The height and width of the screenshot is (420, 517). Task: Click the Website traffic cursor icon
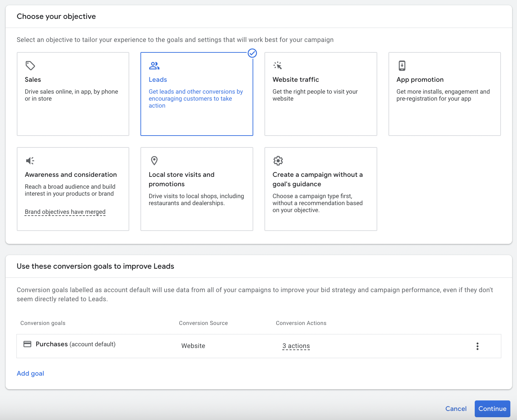(278, 65)
